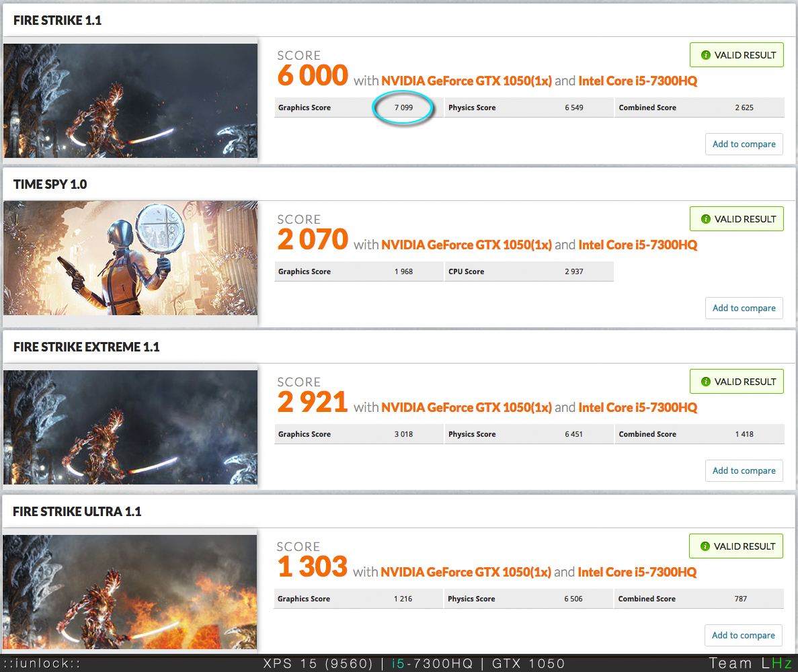Click physics score value 6 451
798x672 pixels.
click(574, 434)
